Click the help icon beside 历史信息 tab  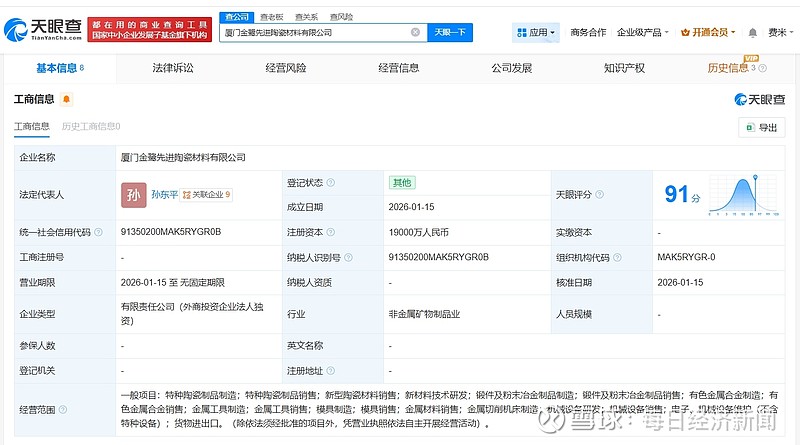coord(763,68)
